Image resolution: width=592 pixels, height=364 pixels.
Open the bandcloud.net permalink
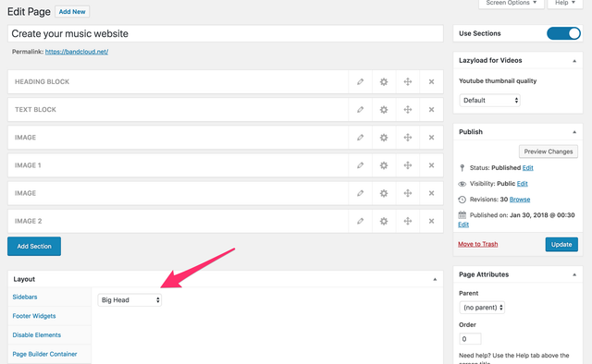tap(77, 52)
